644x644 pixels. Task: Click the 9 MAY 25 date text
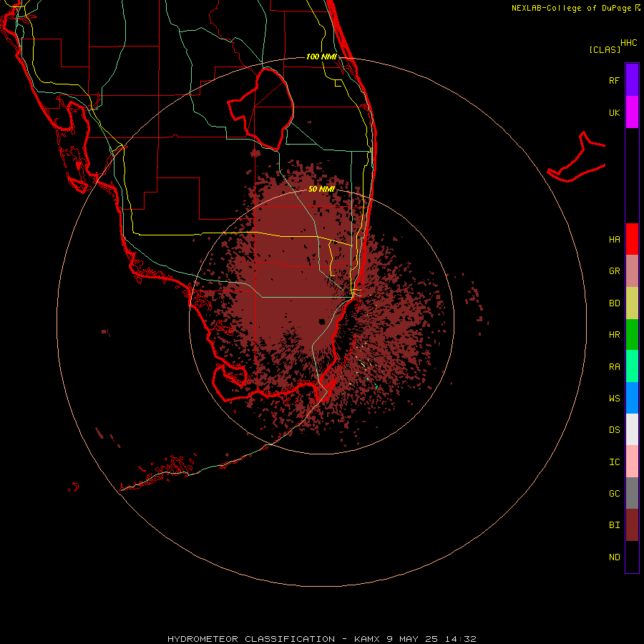tap(413, 639)
